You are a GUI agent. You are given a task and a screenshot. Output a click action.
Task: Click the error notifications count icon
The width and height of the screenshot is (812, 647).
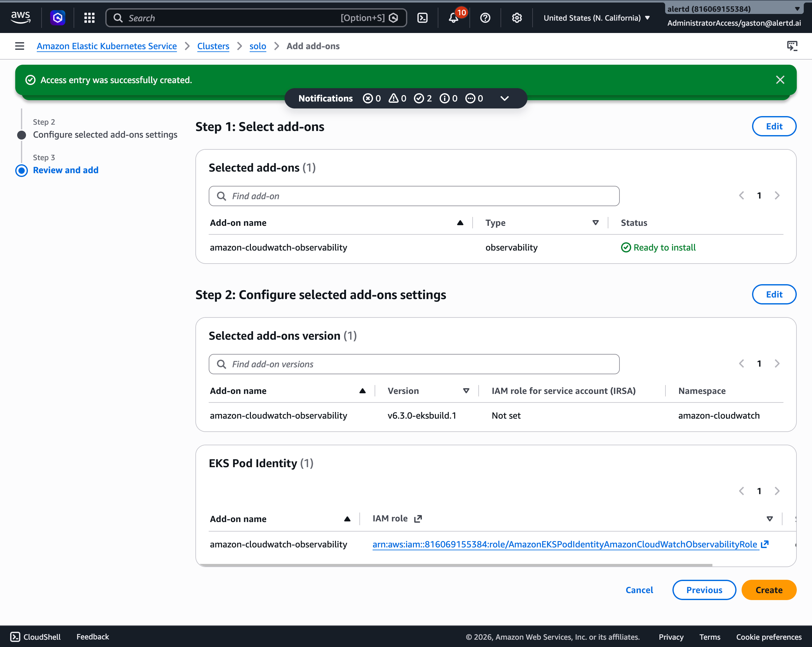[x=372, y=98]
